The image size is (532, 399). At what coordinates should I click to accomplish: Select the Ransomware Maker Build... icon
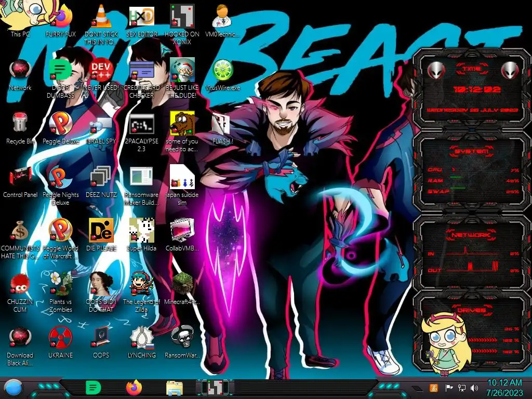pos(142,185)
